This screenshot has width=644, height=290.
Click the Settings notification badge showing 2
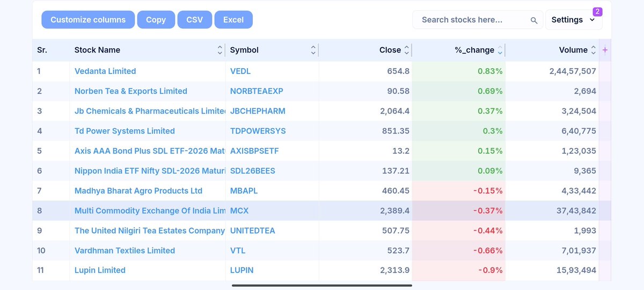(597, 11)
